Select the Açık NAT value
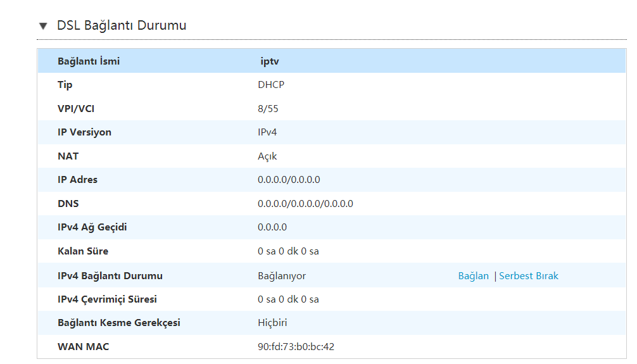 click(267, 156)
